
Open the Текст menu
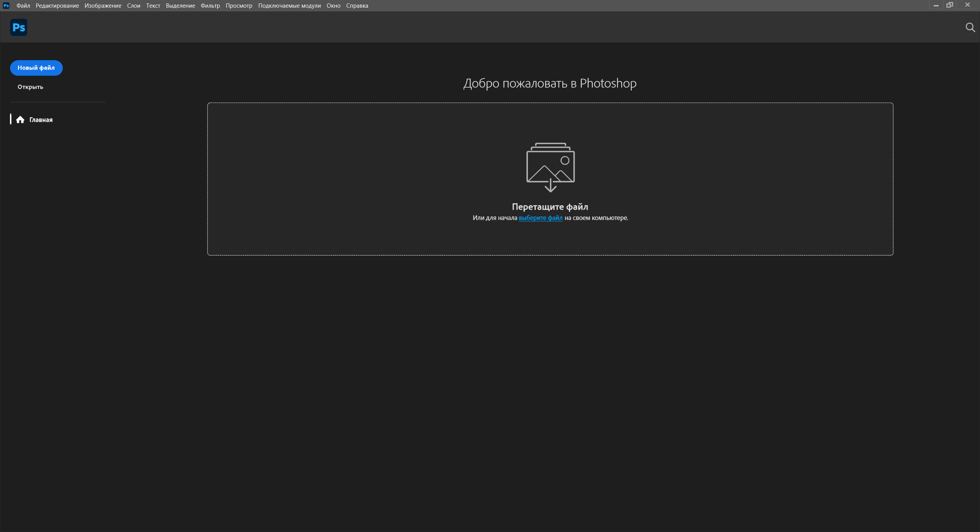tap(153, 6)
